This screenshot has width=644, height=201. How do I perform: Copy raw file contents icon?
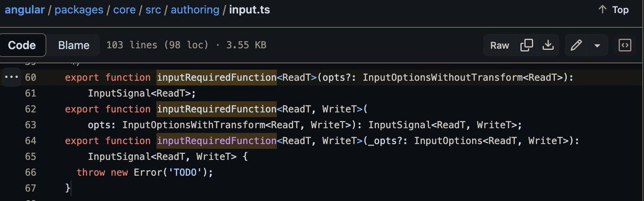tap(526, 46)
